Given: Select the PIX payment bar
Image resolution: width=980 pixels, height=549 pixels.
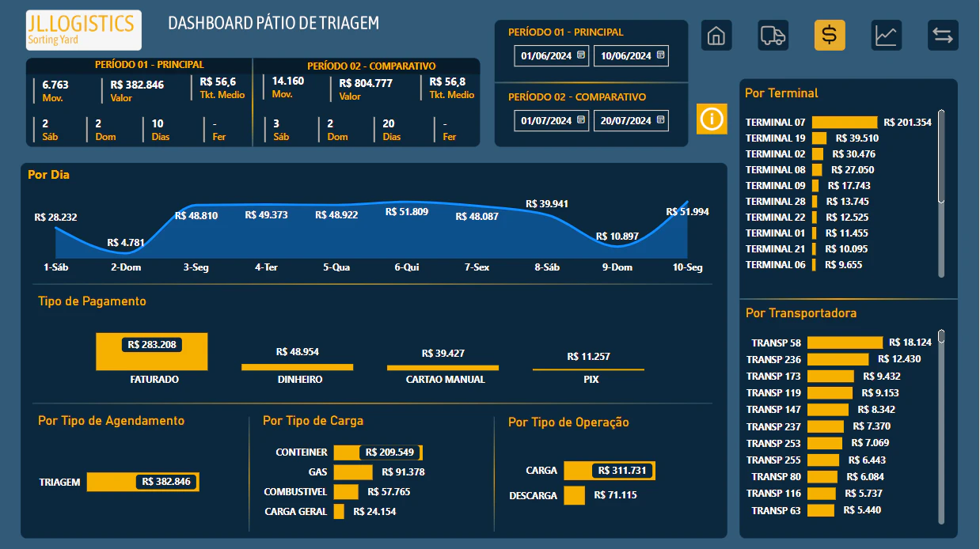Looking at the screenshot, I should click(588, 369).
